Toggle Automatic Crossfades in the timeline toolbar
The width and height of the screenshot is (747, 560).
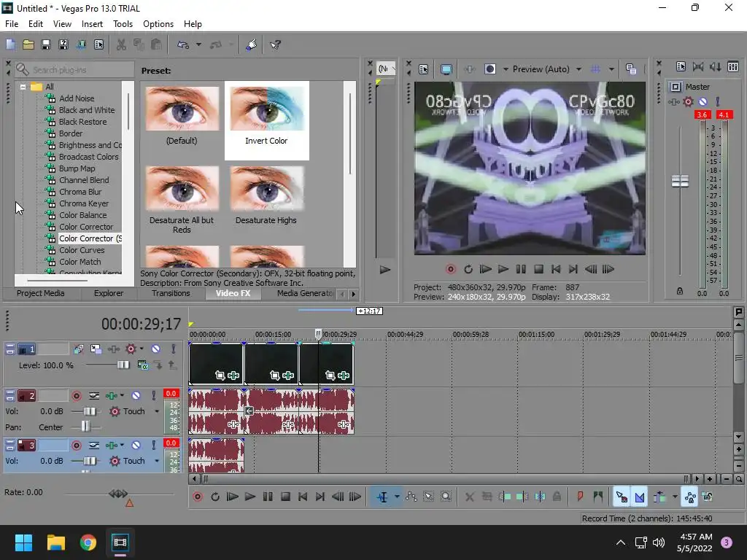coord(639,497)
